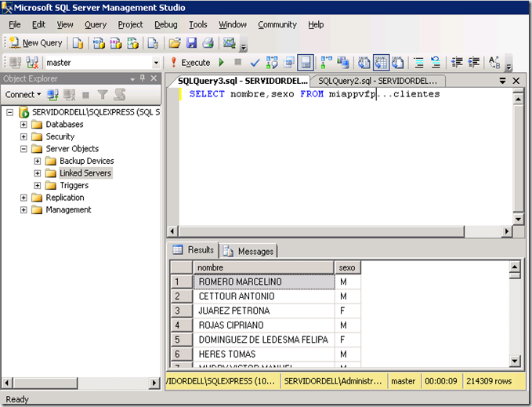Screen dimensions: 532x407
Task: Click the Execute button
Action: 190,63
